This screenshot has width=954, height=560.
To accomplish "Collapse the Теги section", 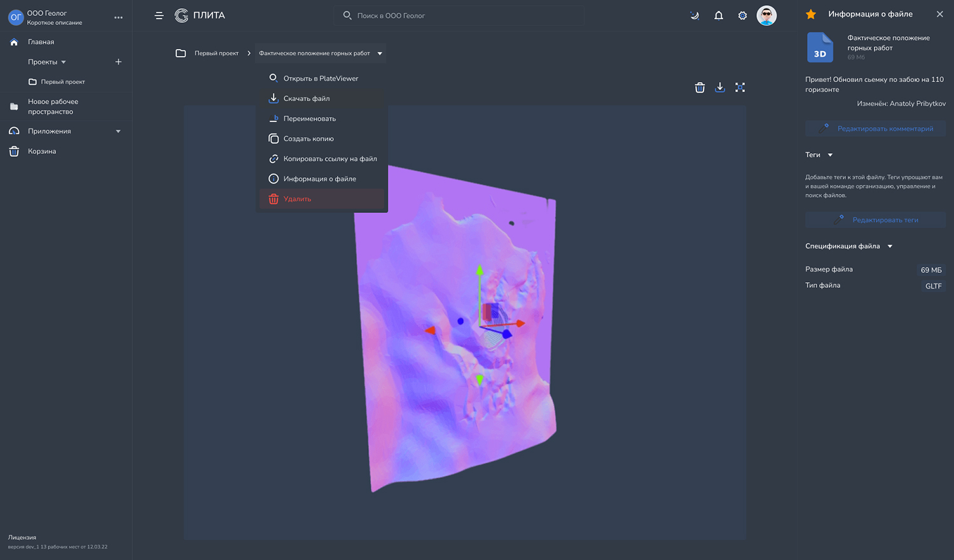I will (830, 155).
